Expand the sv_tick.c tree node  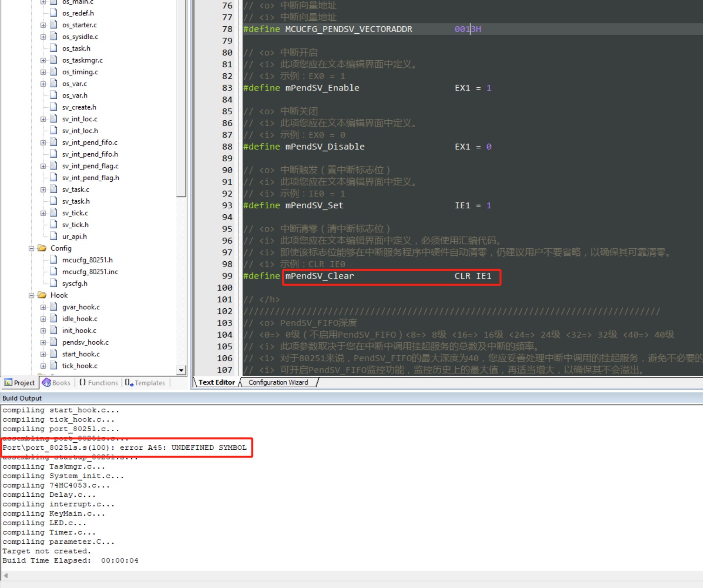click(43, 213)
